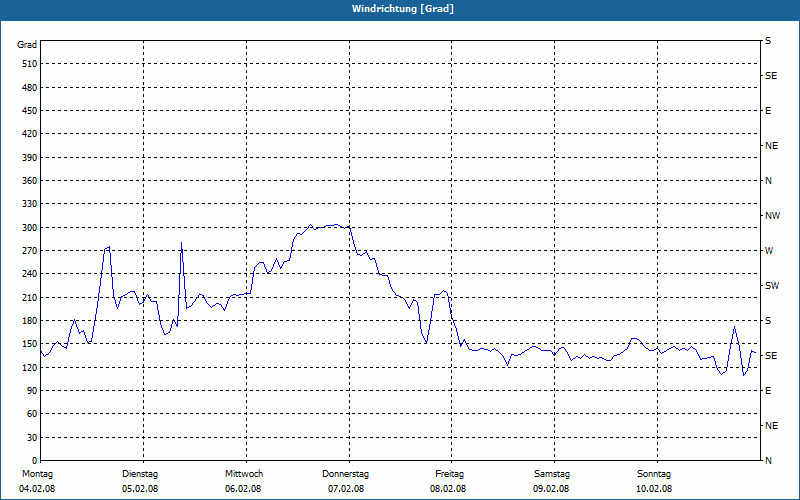800x500 pixels.
Task: Select the date 07.02.08
Action: click(x=346, y=489)
